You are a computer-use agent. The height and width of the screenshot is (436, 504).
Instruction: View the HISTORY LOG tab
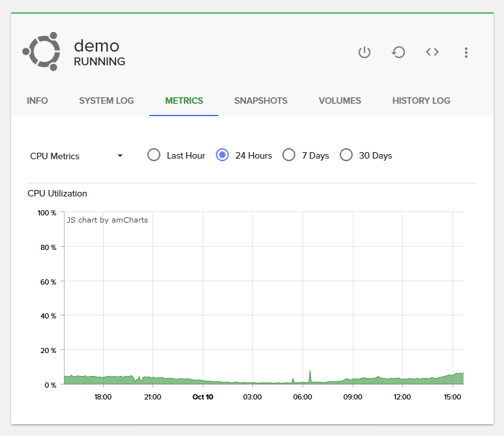click(x=421, y=101)
